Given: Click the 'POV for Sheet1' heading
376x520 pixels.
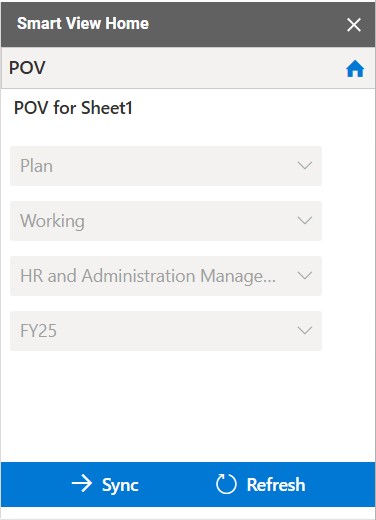Looking at the screenshot, I should pyautogui.click(x=73, y=108).
